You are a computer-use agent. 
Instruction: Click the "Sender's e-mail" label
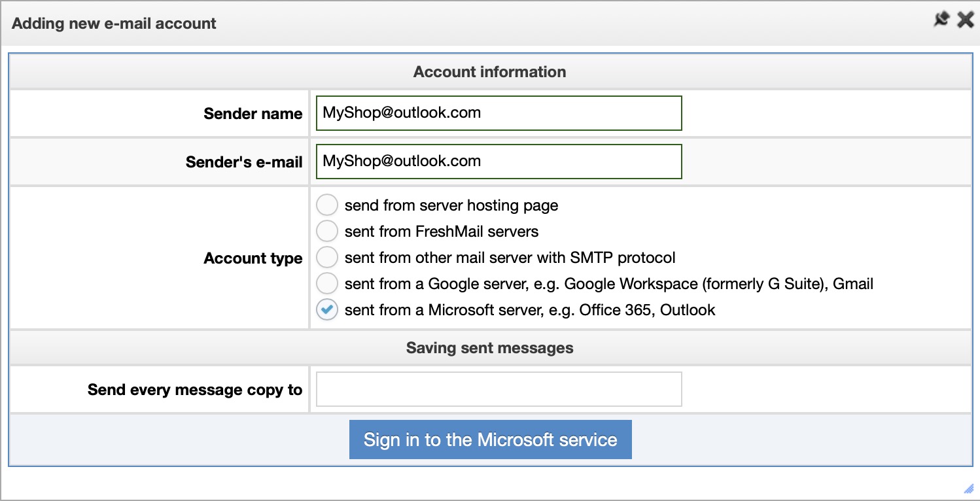click(x=244, y=162)
